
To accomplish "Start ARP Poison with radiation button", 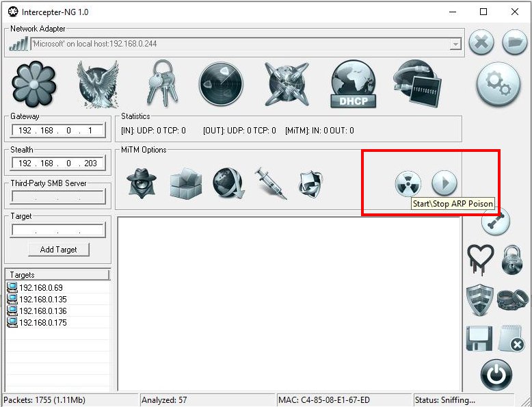I will [408, 183].
